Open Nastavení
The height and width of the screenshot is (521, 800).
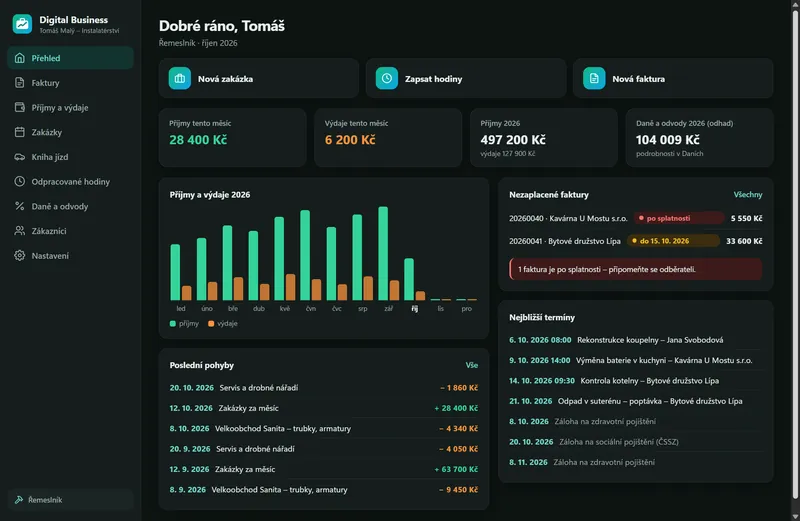point(70,255)
